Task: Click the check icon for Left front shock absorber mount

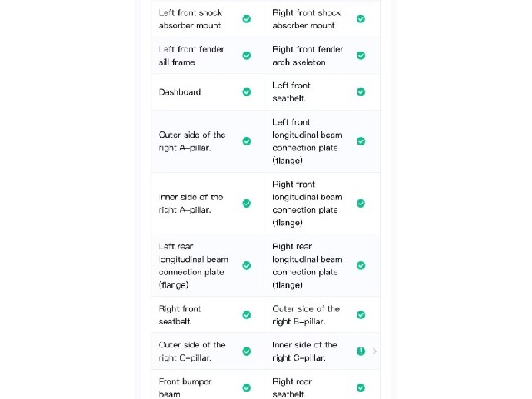Action: point(247,19)
